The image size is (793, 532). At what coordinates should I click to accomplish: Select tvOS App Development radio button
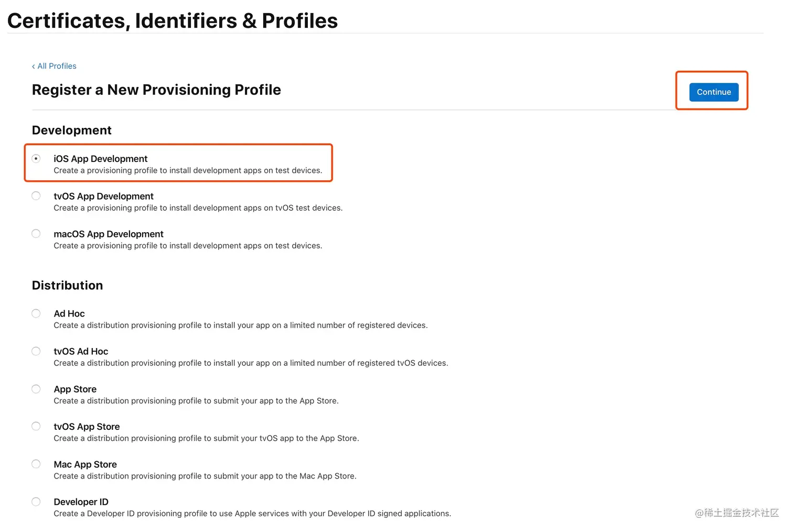click(36, 196)
